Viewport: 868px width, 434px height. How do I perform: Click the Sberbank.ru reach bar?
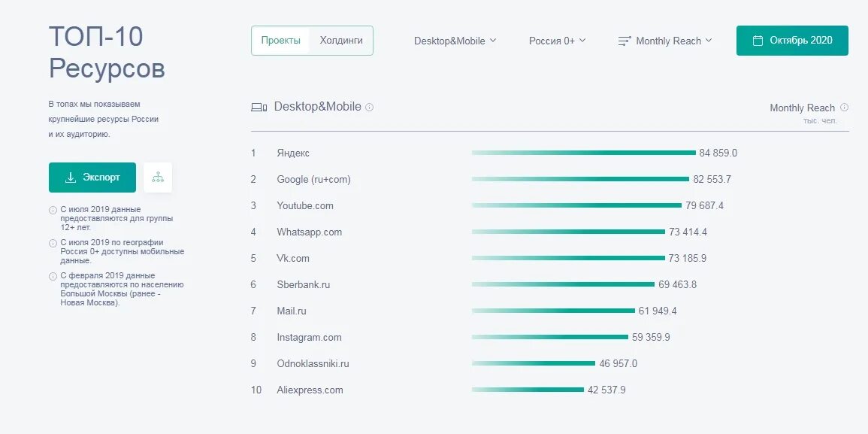click(x=563, y=285)
